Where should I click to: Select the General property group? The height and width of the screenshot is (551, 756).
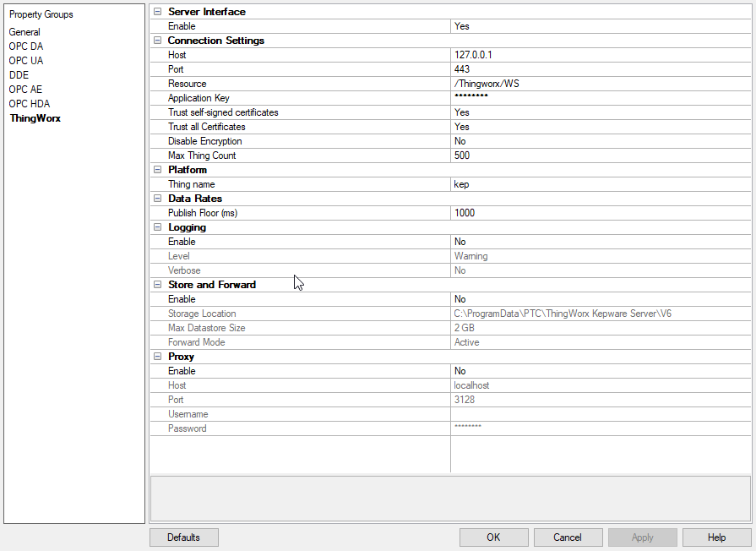(24, 31)
